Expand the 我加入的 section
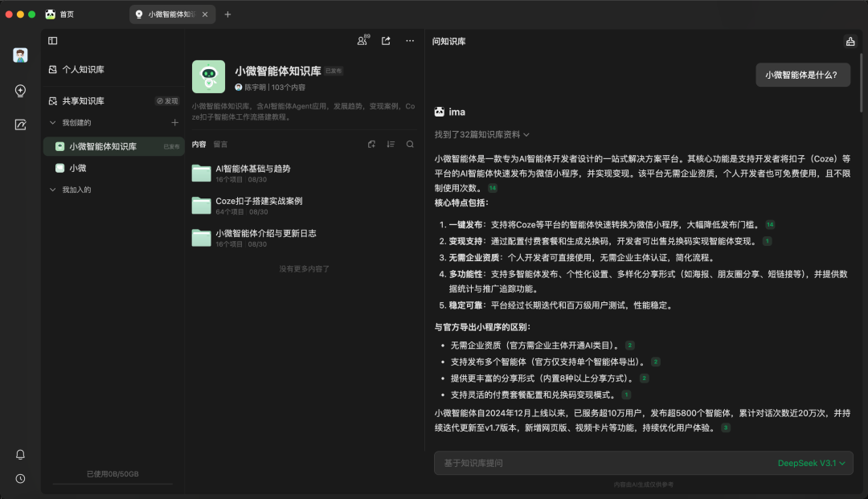 pyautogui.click(x=53, y=190)
